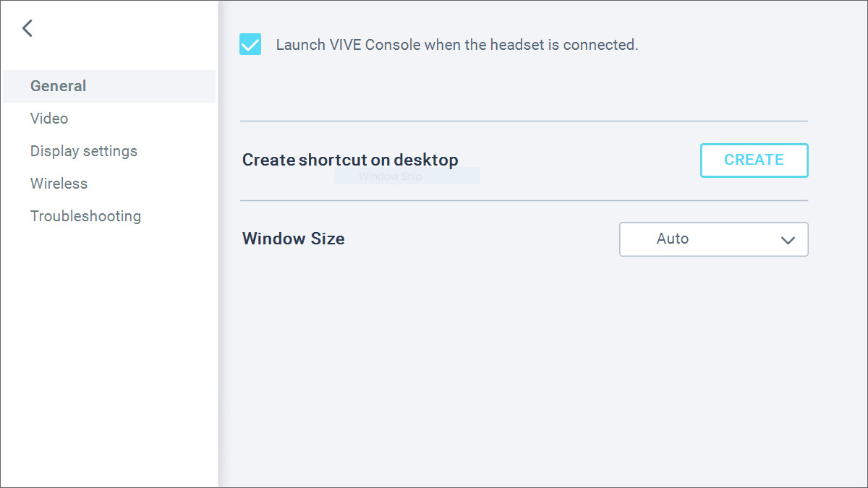Screen dimensions: 868x488
Task: Click the chevron beside Auto
Action: click(788, 239)
